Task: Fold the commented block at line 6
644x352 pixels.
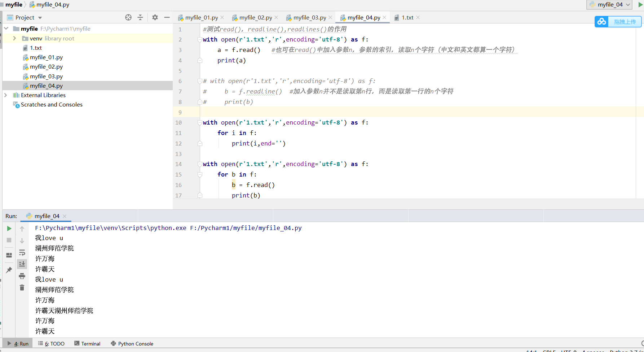Action: pos(200,81)
